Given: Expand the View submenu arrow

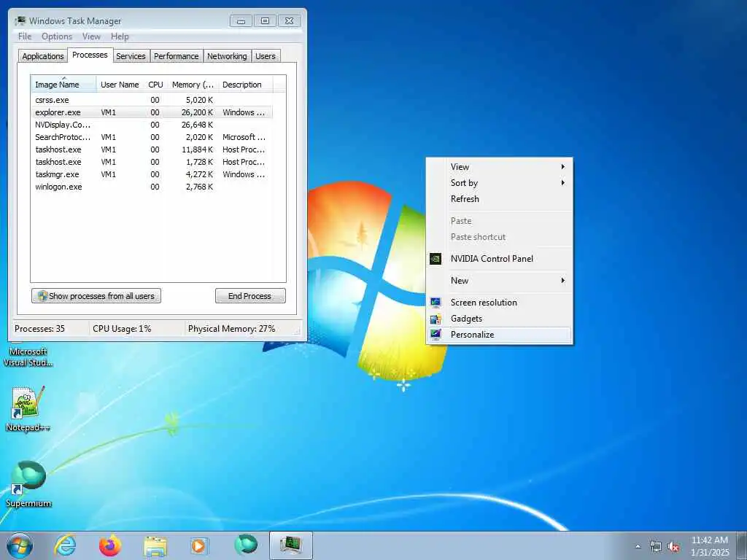Looking at the screenshot, I should point(563,167).
